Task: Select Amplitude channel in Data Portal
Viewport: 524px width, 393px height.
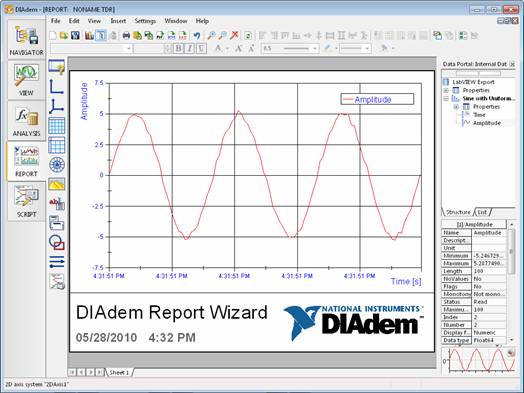Action: [487, 123]
